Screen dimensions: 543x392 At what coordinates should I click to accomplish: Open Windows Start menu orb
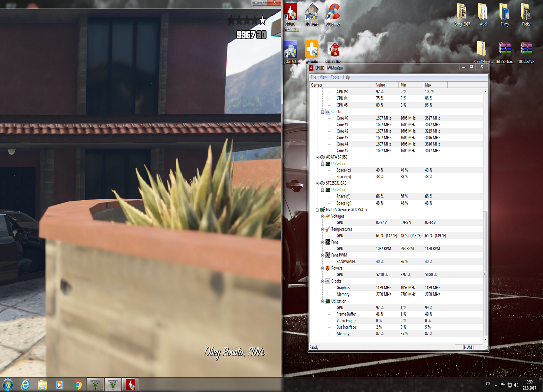tap(8, 385)
